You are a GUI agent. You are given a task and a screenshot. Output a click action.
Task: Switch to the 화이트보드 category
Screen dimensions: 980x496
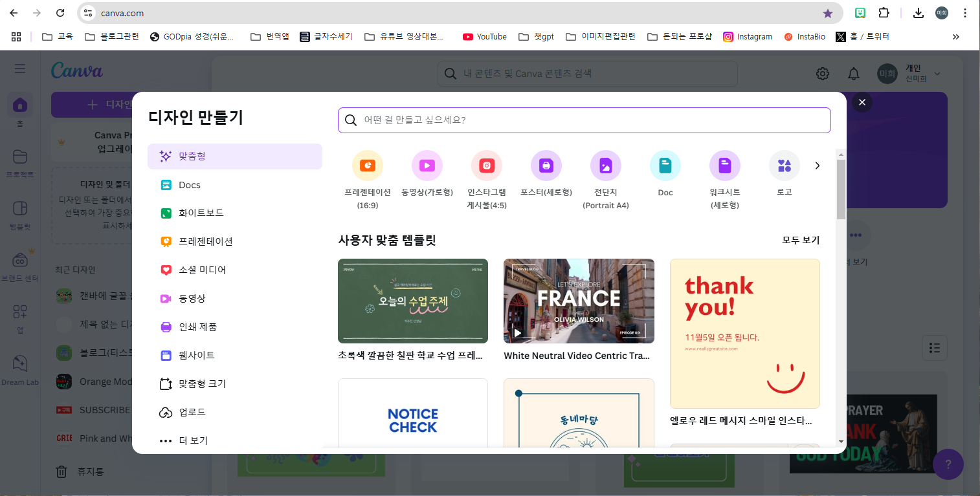235,213
